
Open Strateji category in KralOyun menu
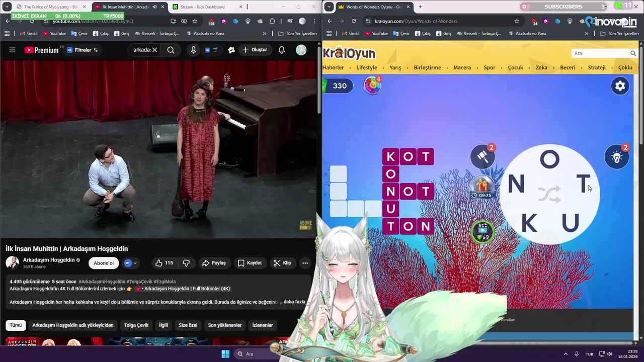click(597, 67)
